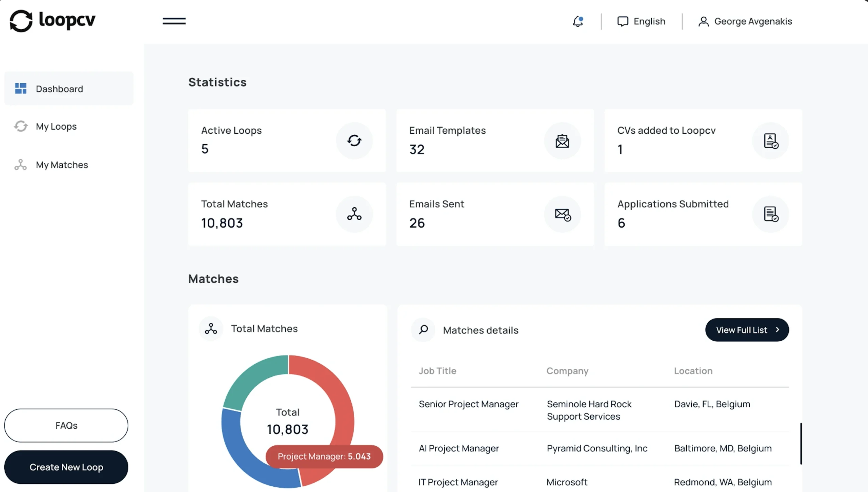Click the Emails Sent count 26

coord(417,223)
